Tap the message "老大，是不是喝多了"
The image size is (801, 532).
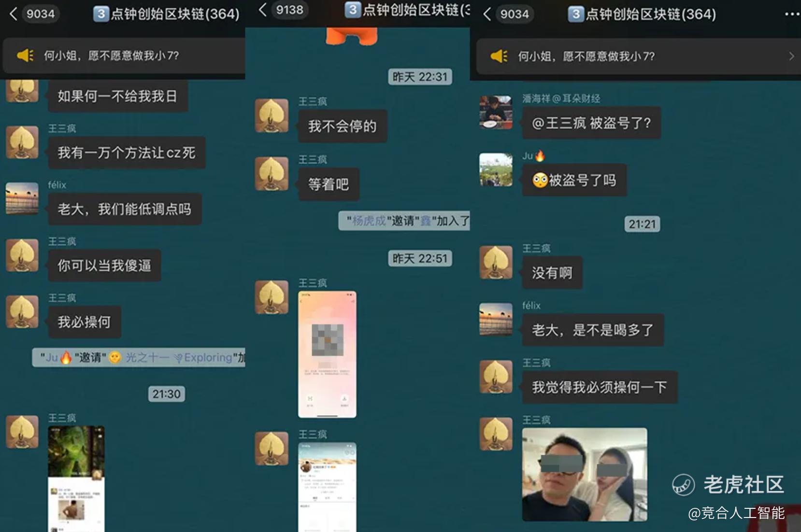pyautogui.click(x=593, y=330)
